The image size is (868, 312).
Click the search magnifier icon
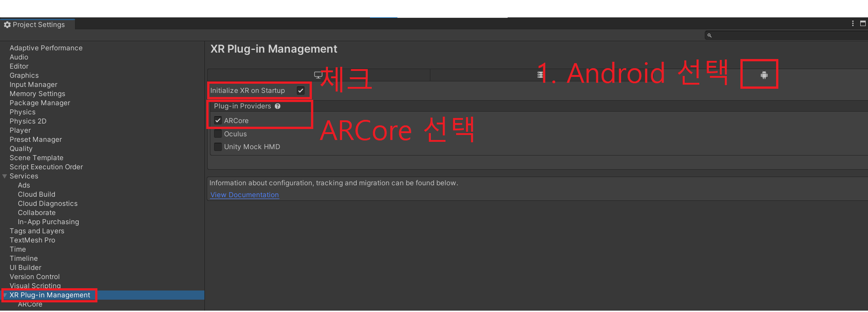(709, 35)
